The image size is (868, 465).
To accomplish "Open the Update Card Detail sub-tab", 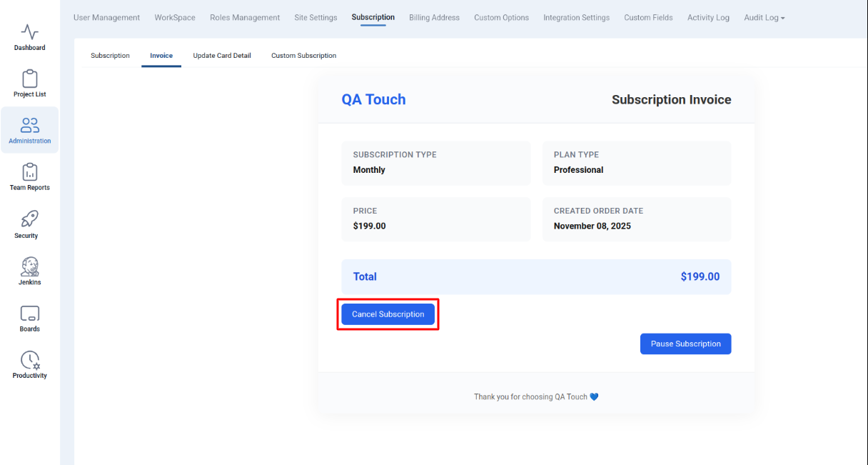I will click(x=222, y=56).
